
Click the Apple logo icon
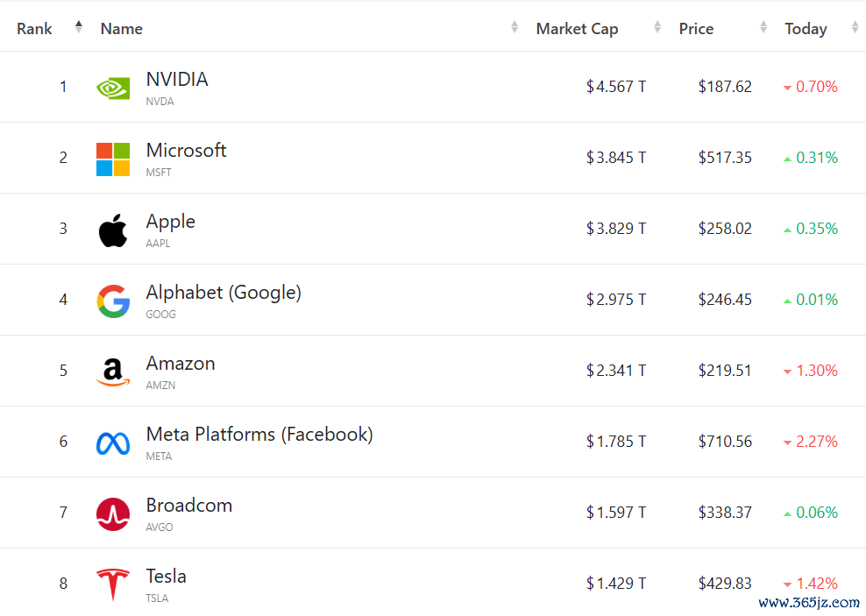coord(113,230)
